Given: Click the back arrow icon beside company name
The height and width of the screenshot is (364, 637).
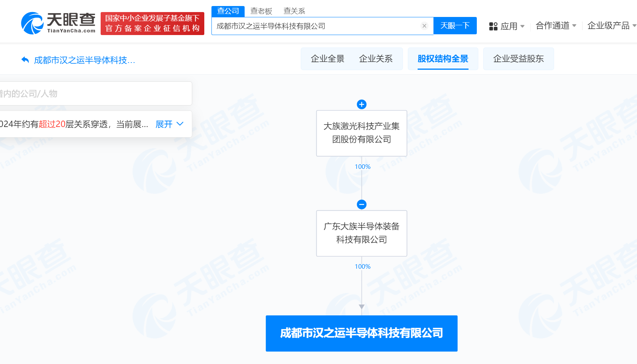Looking at the screenshot, I should click(25, 60).
